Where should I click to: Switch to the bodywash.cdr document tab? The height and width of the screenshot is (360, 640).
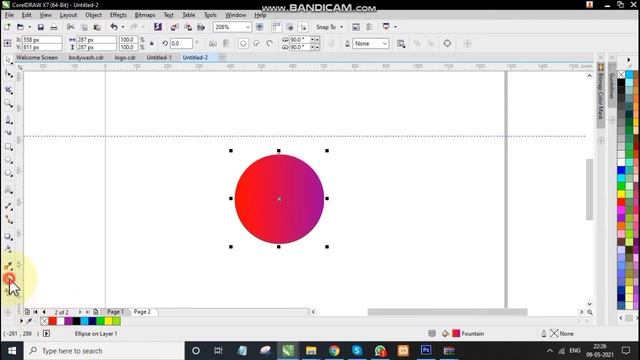pos(86,58)
